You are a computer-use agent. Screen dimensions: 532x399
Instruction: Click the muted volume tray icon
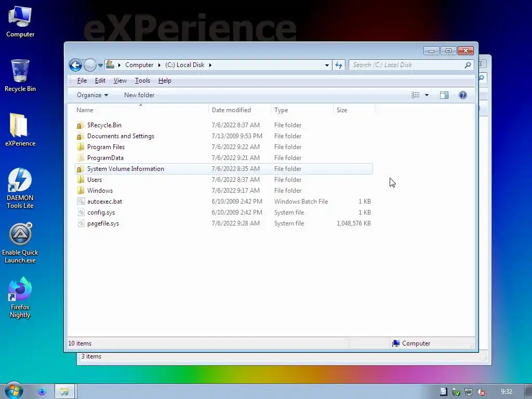pyautogui.click(x=481, y=392)
